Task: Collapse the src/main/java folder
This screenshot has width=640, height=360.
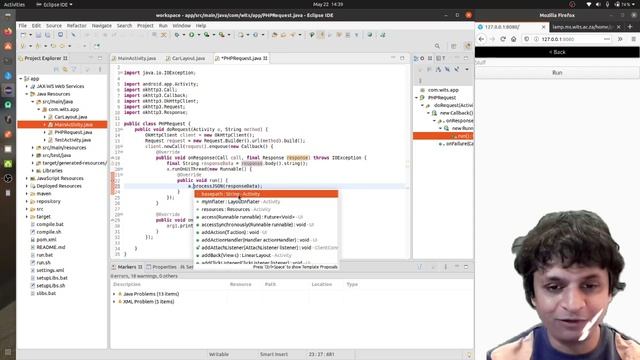Action: coord(33,102)
